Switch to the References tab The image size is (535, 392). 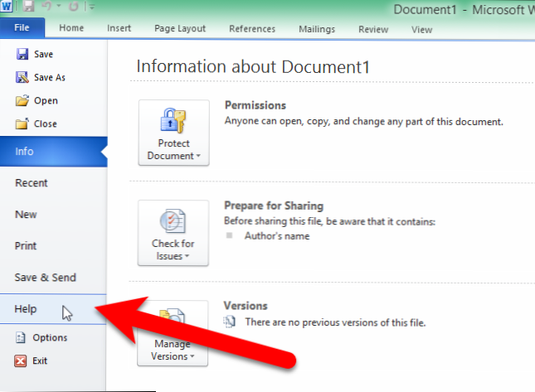(252, 29)
